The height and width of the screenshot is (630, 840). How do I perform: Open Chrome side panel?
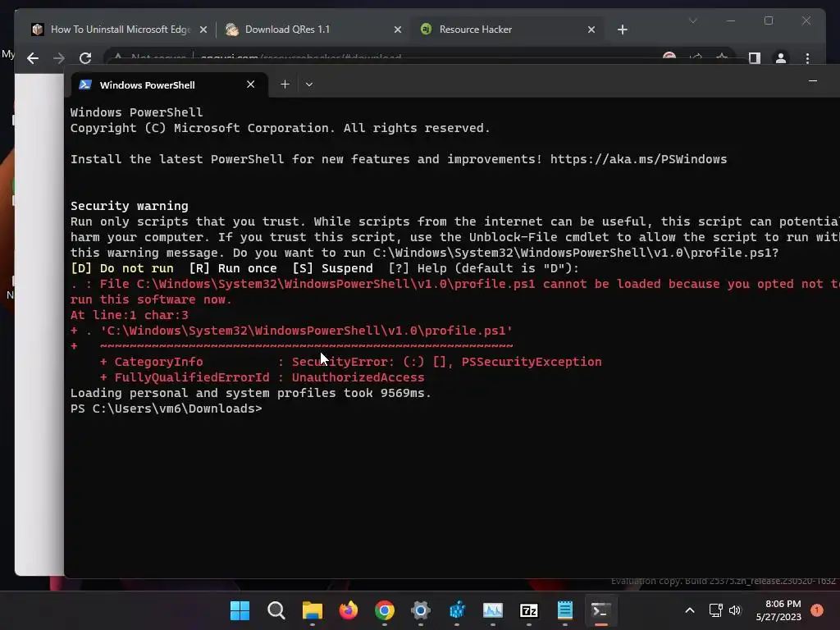pyautogui.click(x=755, y=58)
